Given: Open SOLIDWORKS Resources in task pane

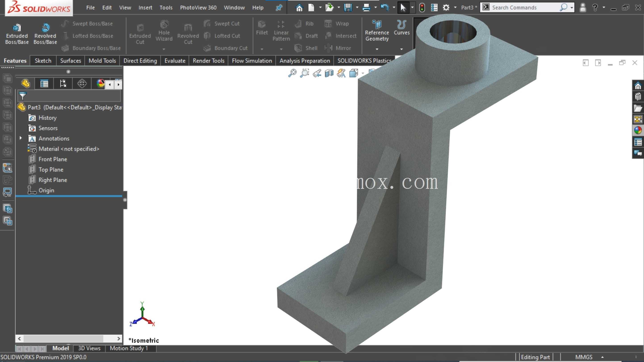Looking at the screenshot, I should 638,86.
